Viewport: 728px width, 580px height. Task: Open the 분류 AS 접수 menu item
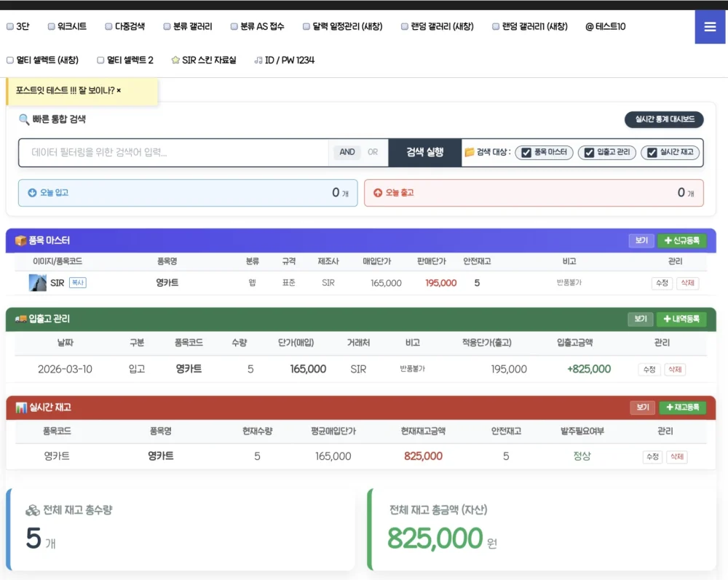click(258, 26)
